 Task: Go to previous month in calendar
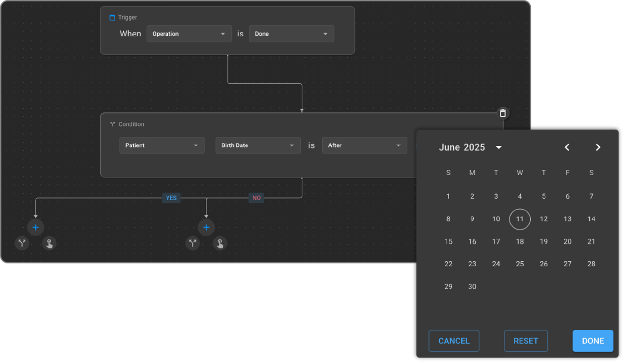click(567, 147)
